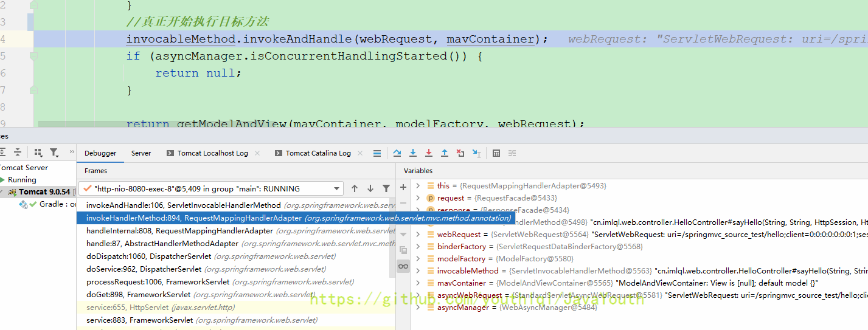868x330 pixels.
Task: Switch to the Server tab
Action: click(x=141, y=153)
